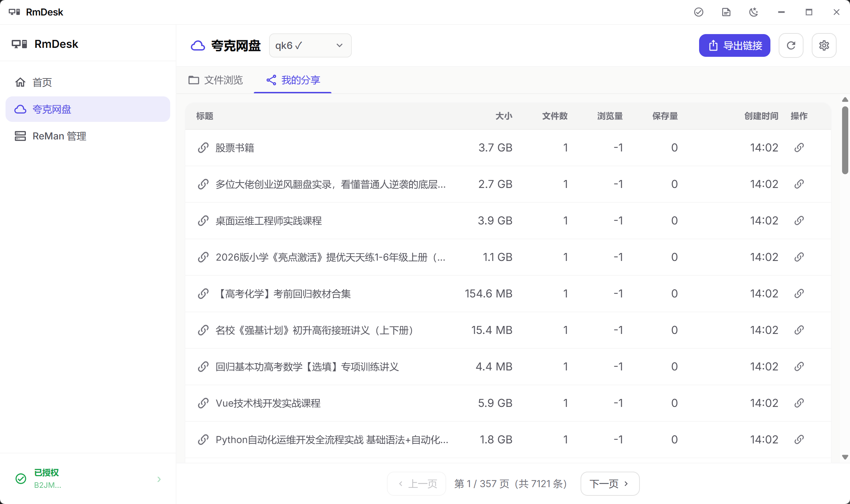Select 名校《强基计划》初升高衔接班讲义 title
The image size is (850, 504).
pos(314,330)
